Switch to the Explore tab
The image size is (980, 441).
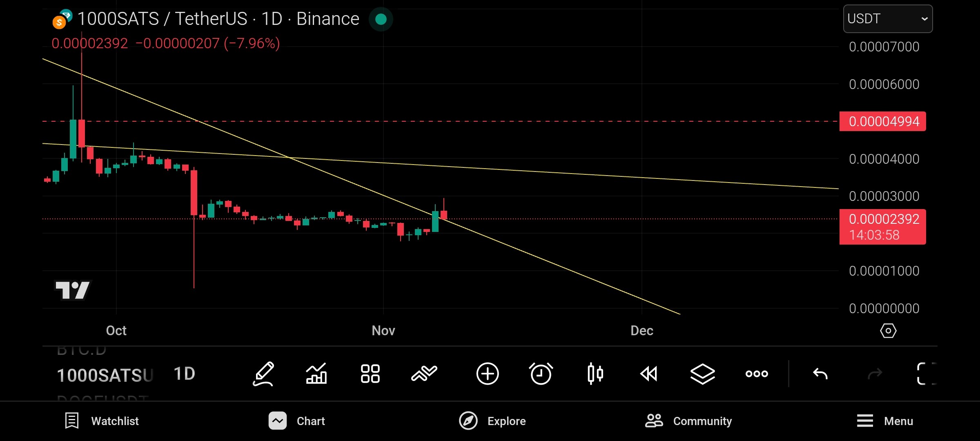tap(492, 421)
